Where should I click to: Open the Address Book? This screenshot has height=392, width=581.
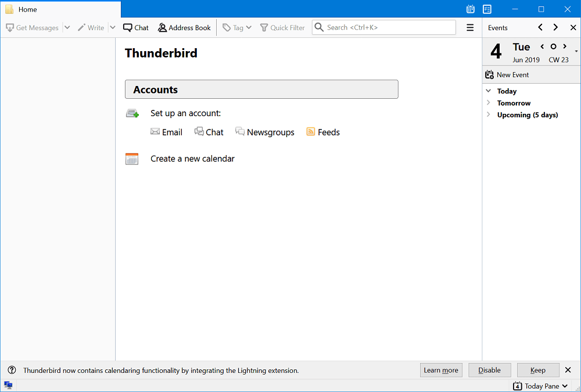tap(184, 28)
